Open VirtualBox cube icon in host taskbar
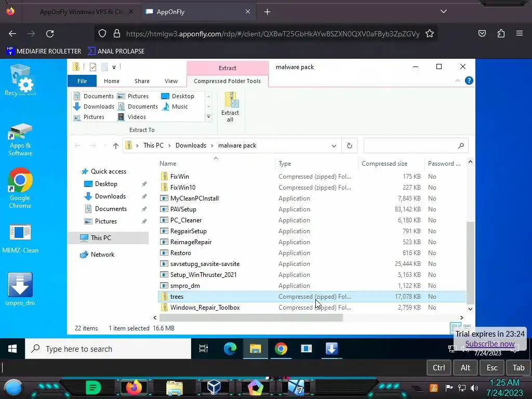 pos(214,388)
